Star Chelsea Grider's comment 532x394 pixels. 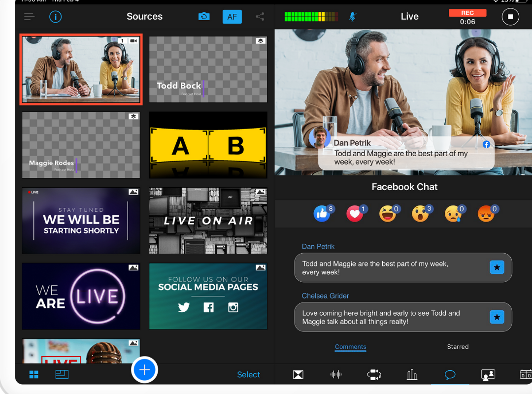pyautogui.click(x=497, y=317)
